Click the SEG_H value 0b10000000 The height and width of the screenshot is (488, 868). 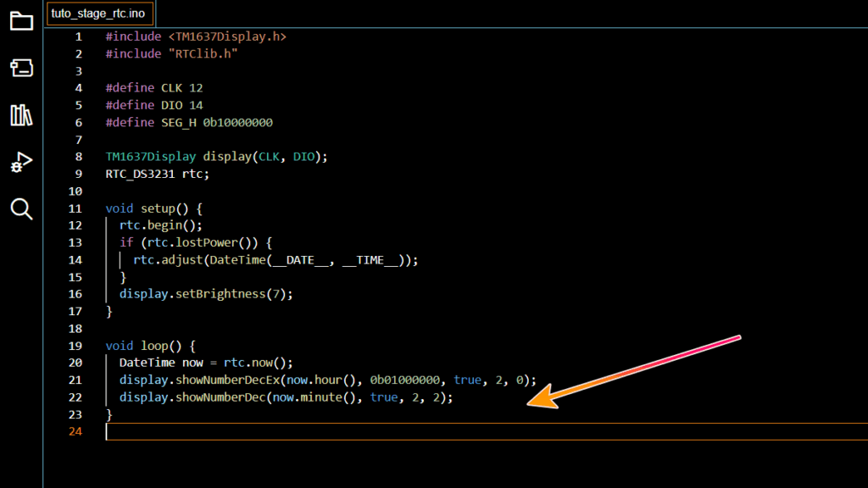(237, 122)
